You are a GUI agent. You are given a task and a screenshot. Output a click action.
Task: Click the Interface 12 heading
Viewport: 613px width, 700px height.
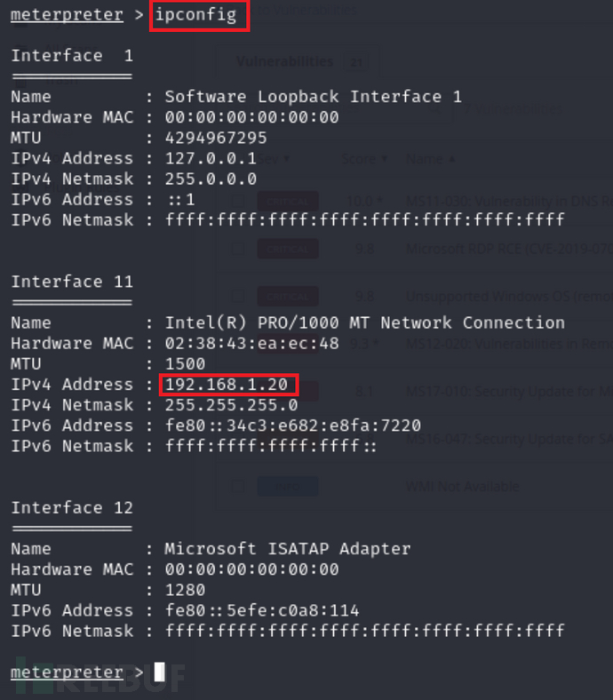coord(72,508)
